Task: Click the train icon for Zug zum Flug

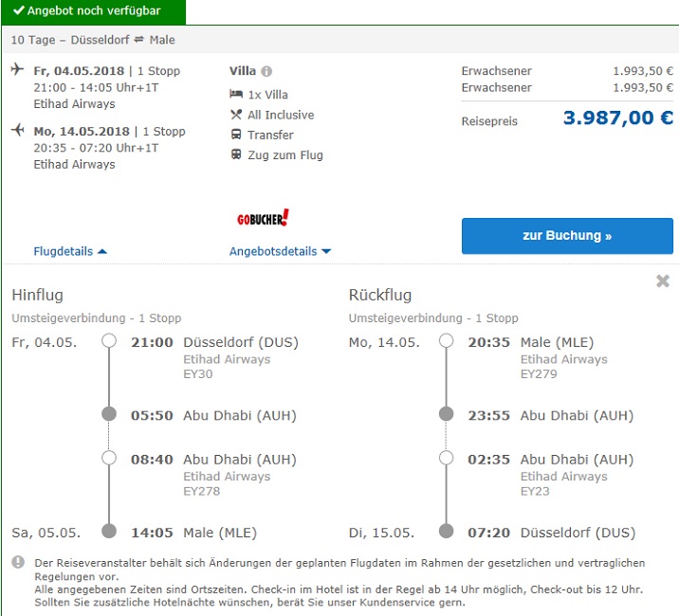Action: tap(236, 154)
